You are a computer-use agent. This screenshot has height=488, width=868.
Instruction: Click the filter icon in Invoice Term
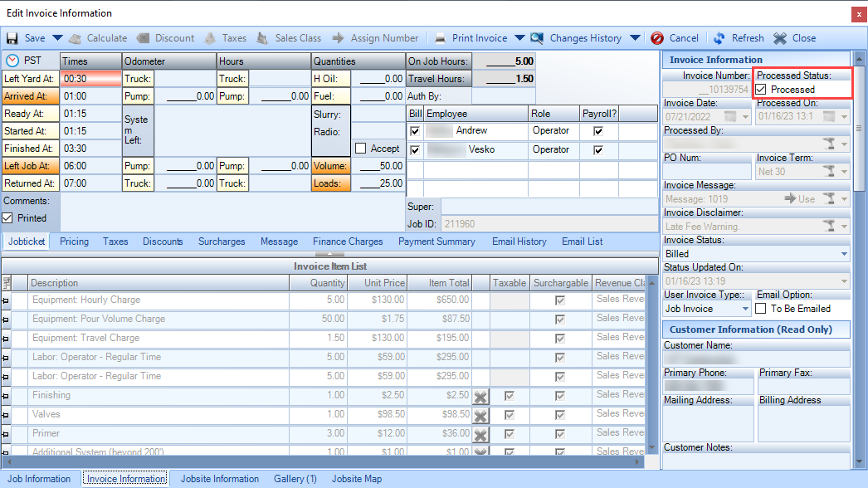point(829,171)
